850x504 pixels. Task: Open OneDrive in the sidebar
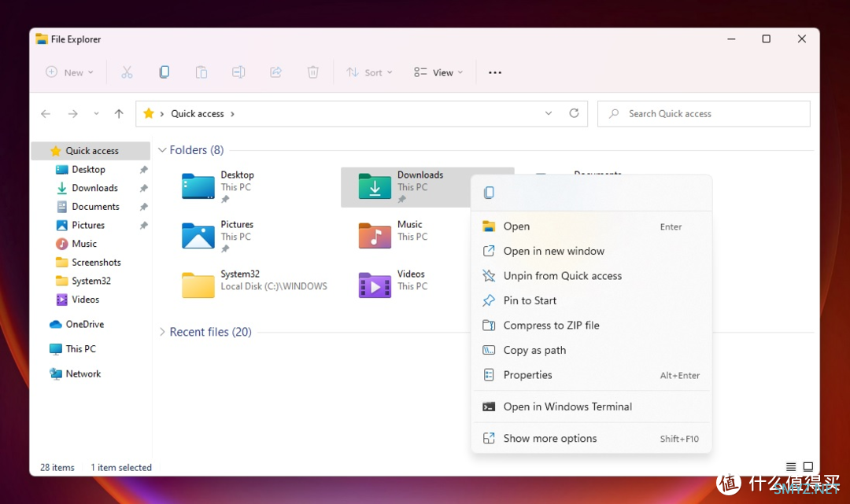coord(91,324)
